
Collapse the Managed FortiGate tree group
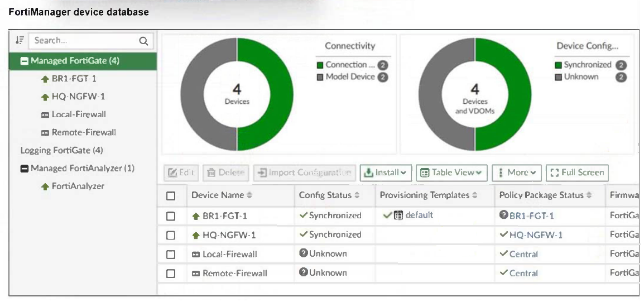[25, 61]
